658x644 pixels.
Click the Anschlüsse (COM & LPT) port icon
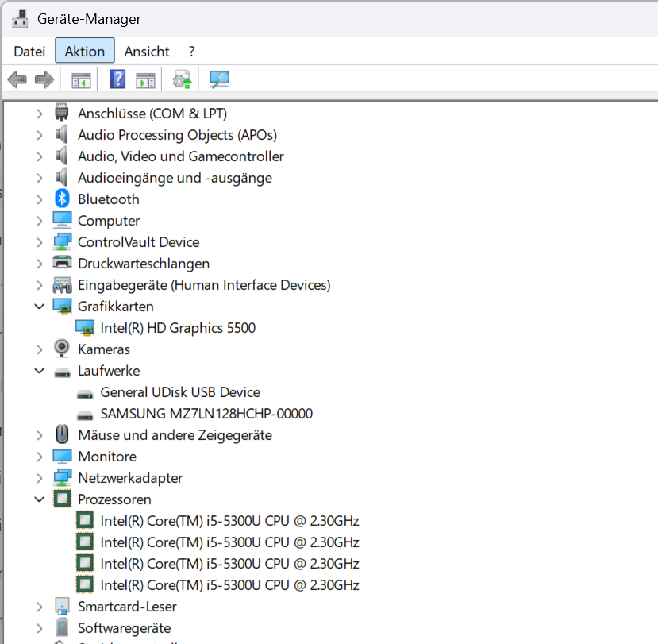[62, 113]
